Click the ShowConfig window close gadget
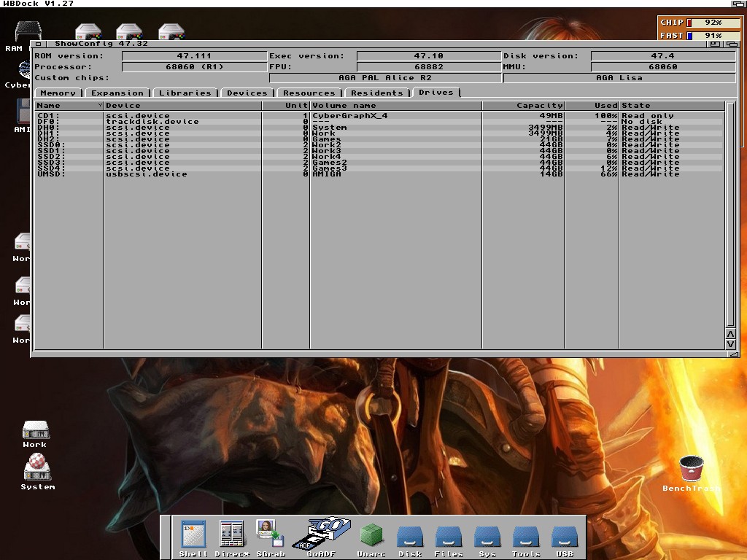 [38, 44]
